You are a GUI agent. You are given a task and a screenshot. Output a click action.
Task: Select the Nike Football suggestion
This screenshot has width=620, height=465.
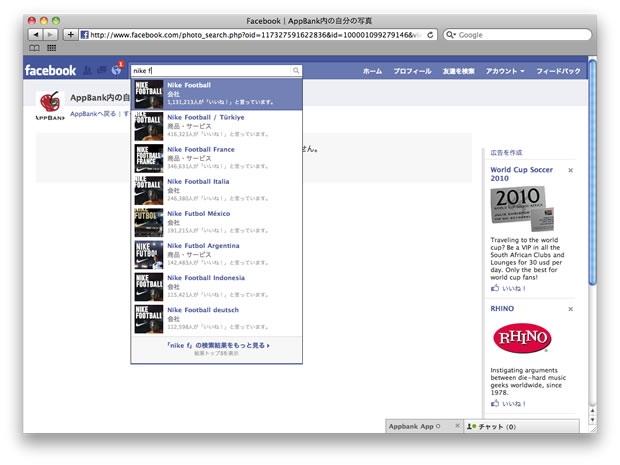217,94
